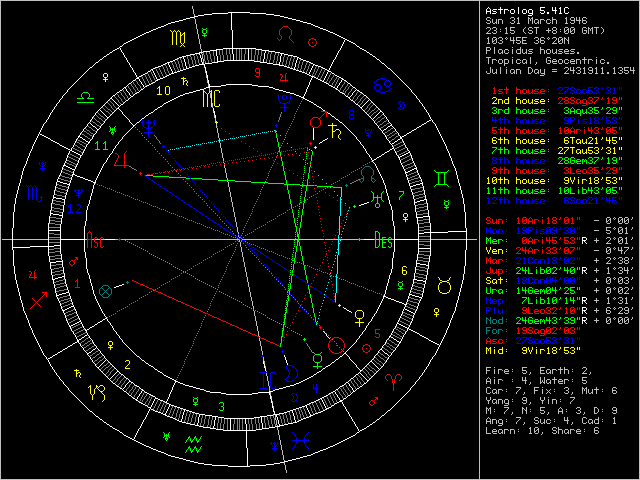Select the large green Mercury glyph
This screenshot has height=480, width=640.
[x=318, y=360]
